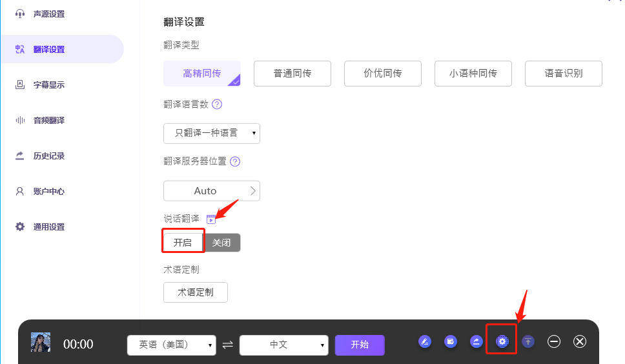This screenshot has width=625, height=364.
Task: Show help for 翻译服务器位置
Action: 235,161
